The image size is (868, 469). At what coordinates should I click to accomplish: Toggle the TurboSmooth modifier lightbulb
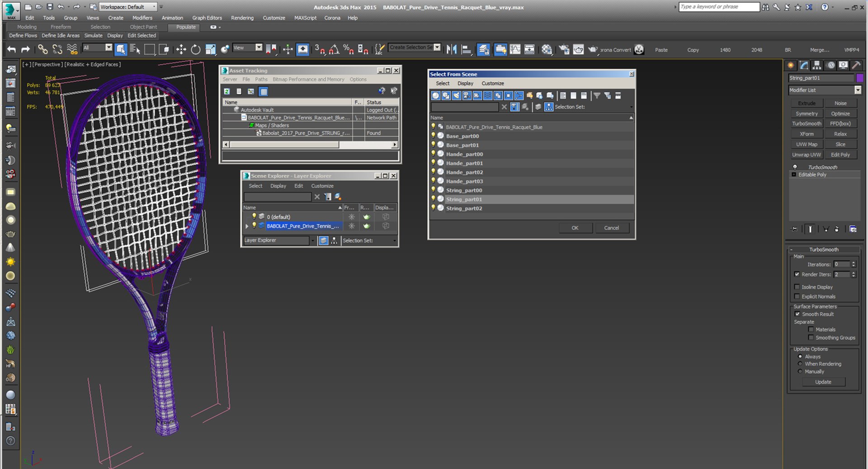[x=795, y=167]
